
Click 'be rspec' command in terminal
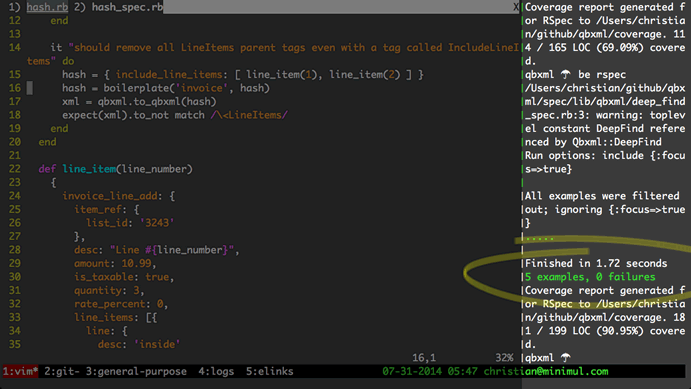pyautogui.click(x=602, y=74)
